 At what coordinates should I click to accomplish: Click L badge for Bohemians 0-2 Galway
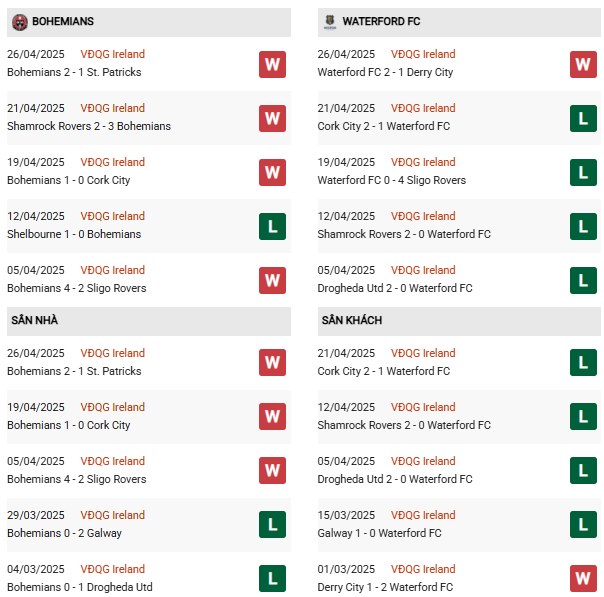coord(272,524)
